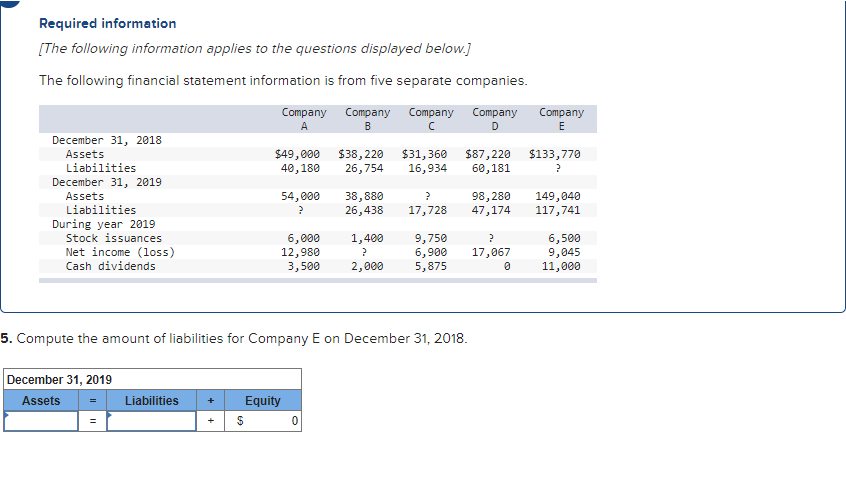Image resolution: width=846 pixels, height=497 pixels.
Task: Select the Equity column header in equation
Action: [x=263, y=401]
